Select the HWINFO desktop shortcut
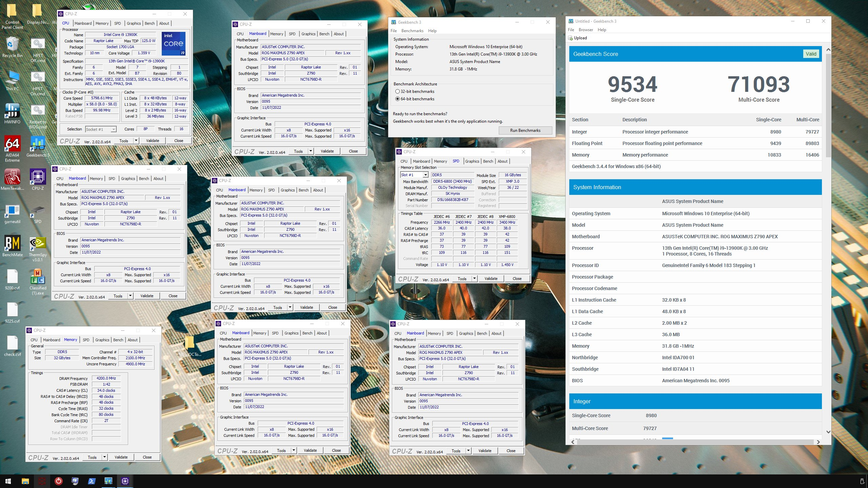This screenshot has height=488, width=868. [12, 114]
